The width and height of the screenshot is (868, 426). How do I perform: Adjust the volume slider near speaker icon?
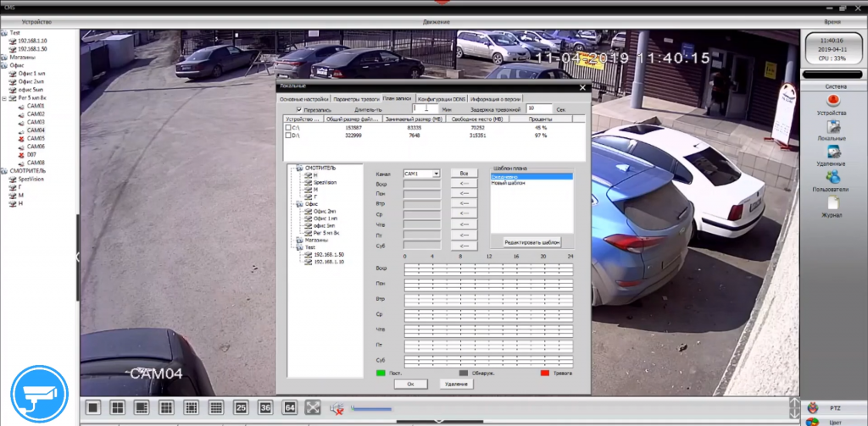371,410
